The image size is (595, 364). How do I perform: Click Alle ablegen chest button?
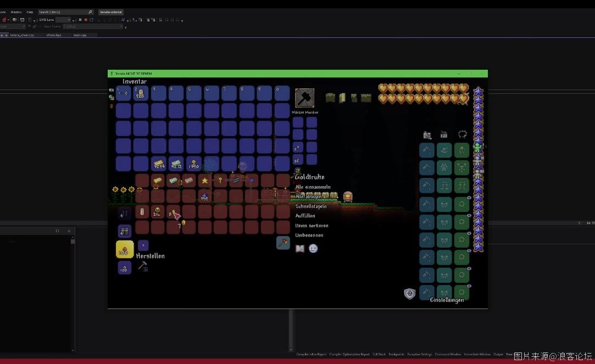pyautogui.click(x=309, y=197)
